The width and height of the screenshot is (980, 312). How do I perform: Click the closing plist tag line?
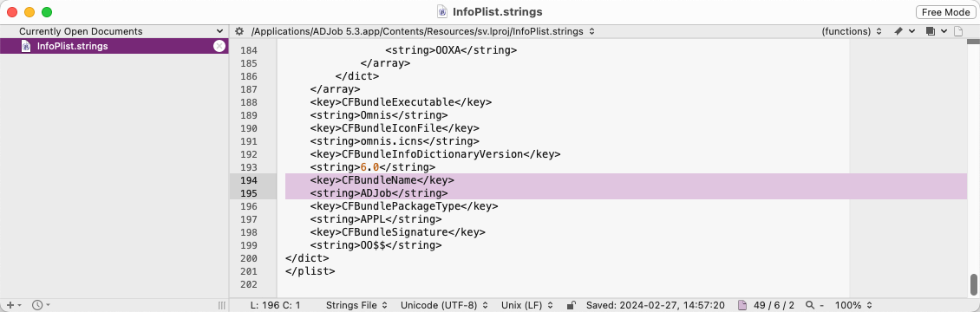click(310, 272)
